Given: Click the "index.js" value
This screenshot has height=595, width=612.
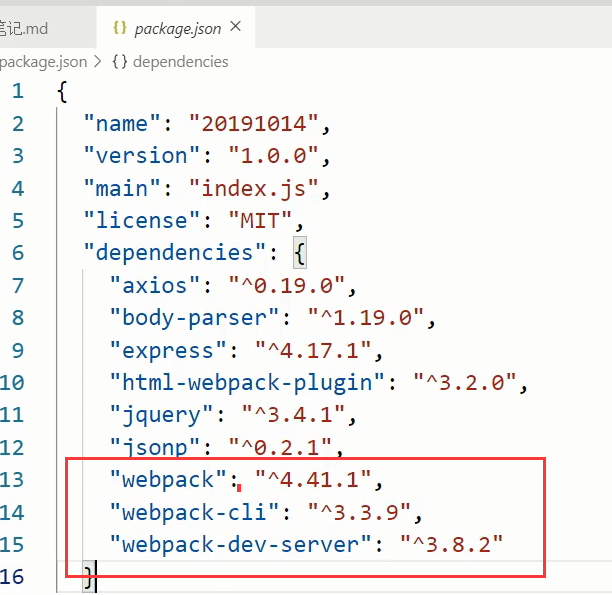Looking at the screenshot, I should [x=254, y=189].
